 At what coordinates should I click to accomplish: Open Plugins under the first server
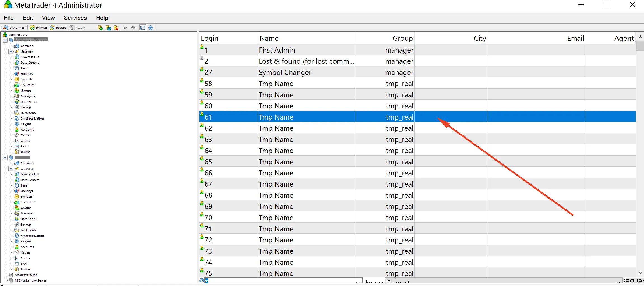[26, 124]
